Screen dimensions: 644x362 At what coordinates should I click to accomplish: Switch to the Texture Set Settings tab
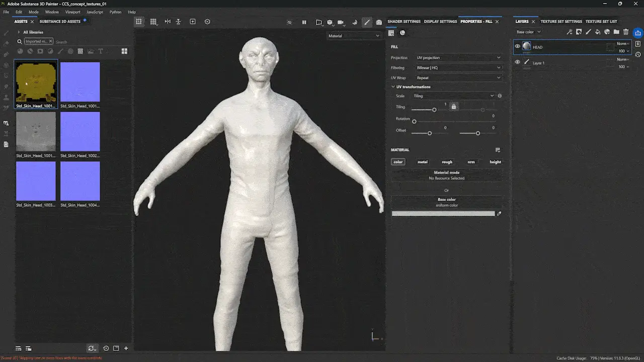tap(561, 22)
